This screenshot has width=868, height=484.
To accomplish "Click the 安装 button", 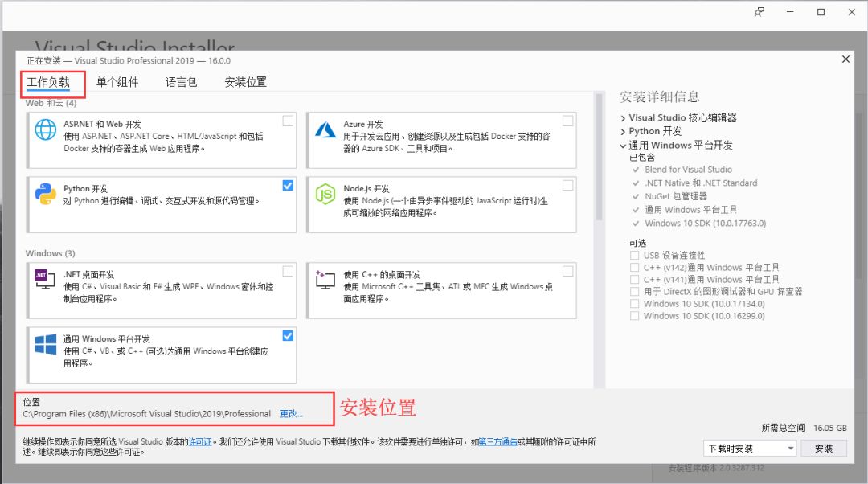I will pyautogui.click(x=824, y=448).
